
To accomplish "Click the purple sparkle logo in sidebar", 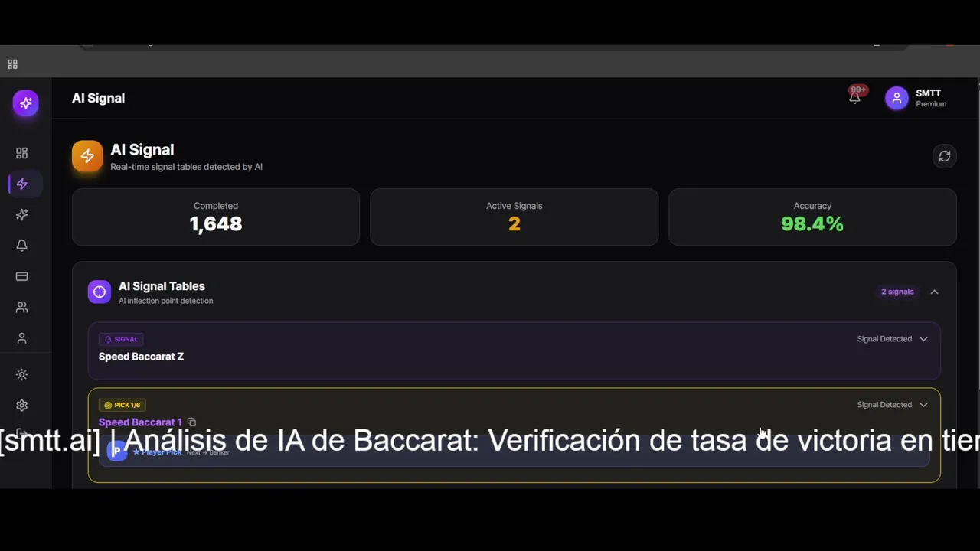I will pos(25,103).
